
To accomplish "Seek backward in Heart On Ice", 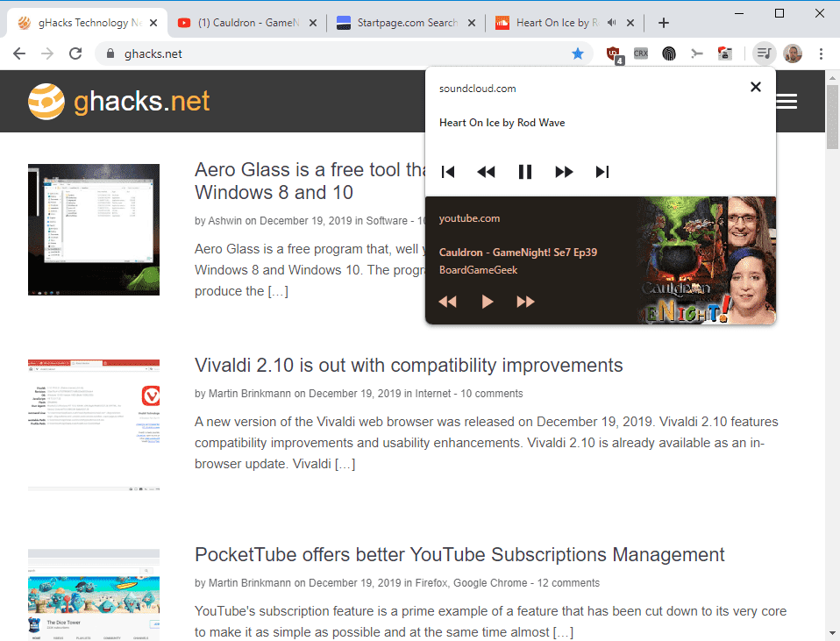I will point(486,172).
